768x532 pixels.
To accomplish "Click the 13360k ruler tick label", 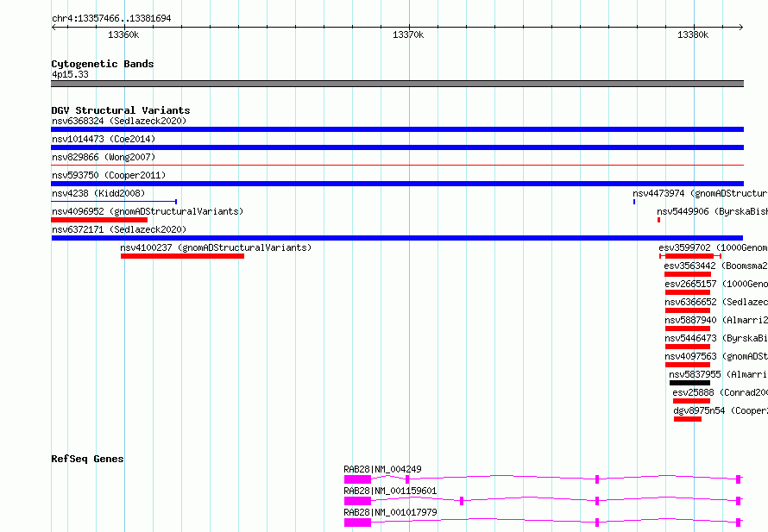I will (123, 34).
